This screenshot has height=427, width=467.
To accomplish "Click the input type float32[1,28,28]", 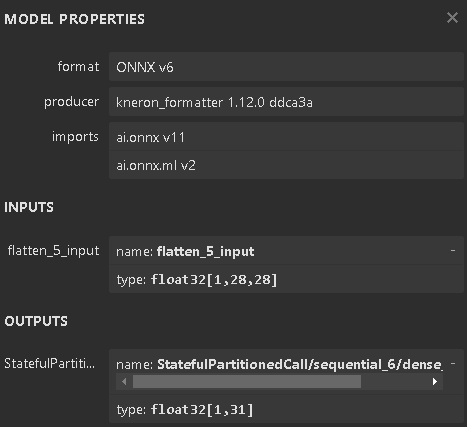I will pos(286,279).
